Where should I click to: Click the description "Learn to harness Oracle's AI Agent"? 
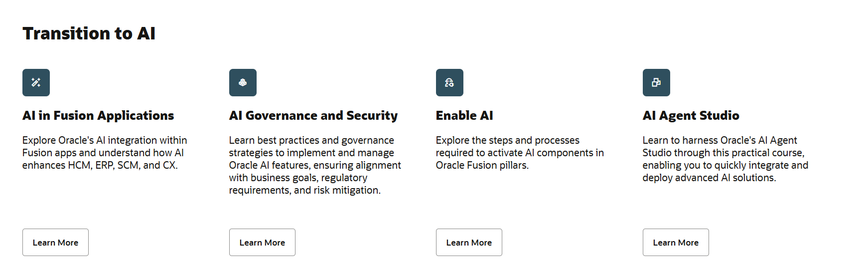(x=720, y=140)
